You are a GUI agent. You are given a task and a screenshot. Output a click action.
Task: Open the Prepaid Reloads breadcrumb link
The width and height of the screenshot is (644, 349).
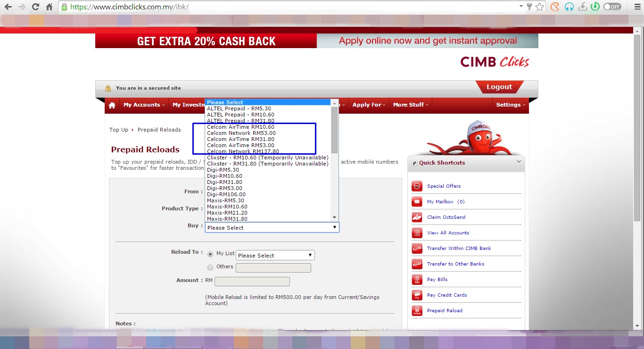(x=159, y=130)
